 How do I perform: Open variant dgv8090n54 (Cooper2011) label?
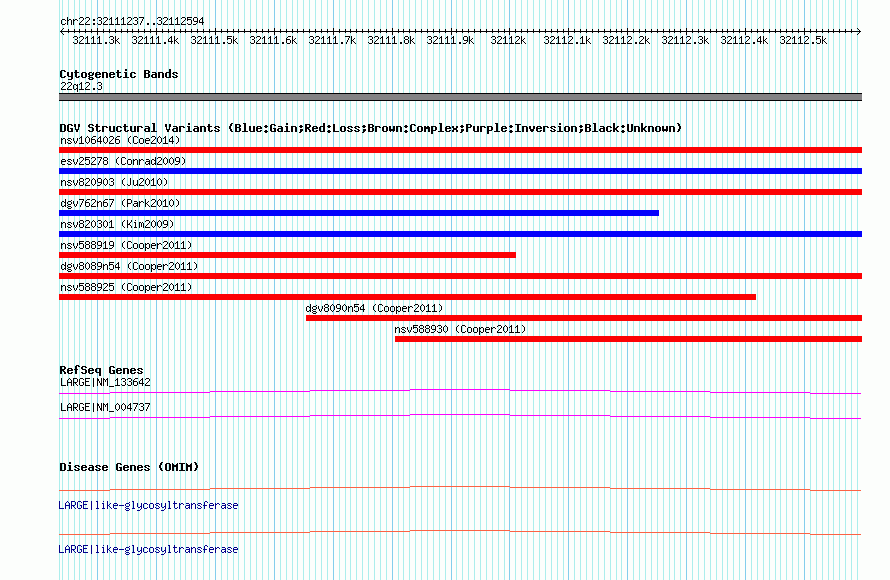pyautogui.click(x=375, y=308)
